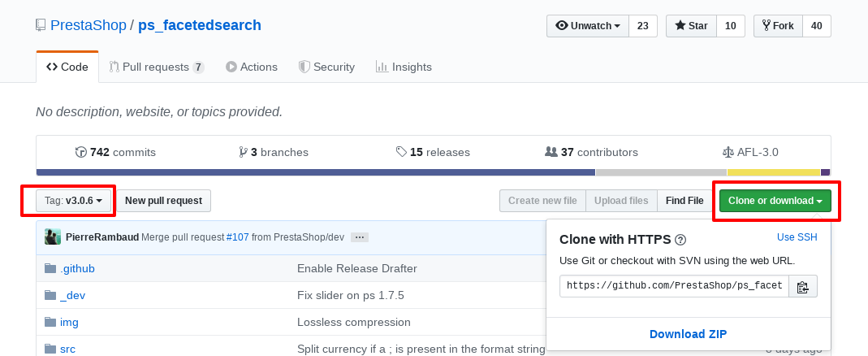Star the repository
The image size is (868, 356).
692,26
